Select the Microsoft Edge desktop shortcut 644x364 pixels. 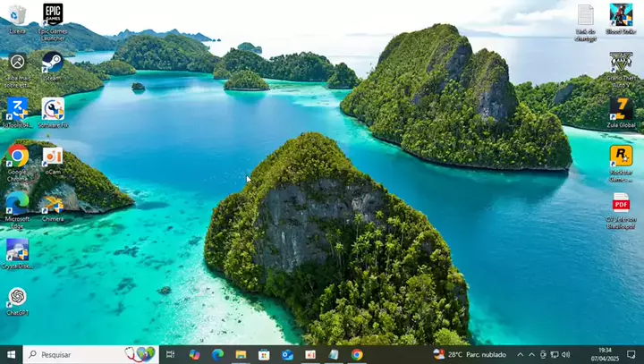[17, 203]
